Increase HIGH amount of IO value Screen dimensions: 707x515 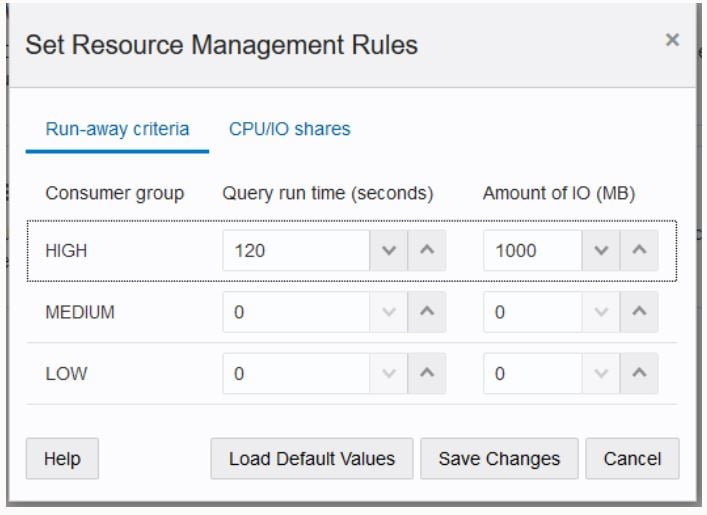[x=639, y=250]
